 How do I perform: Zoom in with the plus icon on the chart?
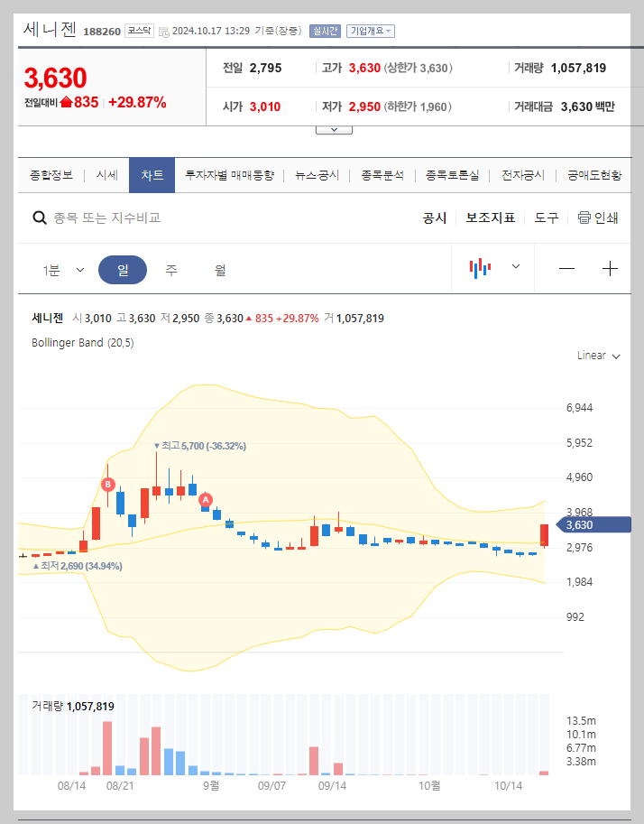610,268
